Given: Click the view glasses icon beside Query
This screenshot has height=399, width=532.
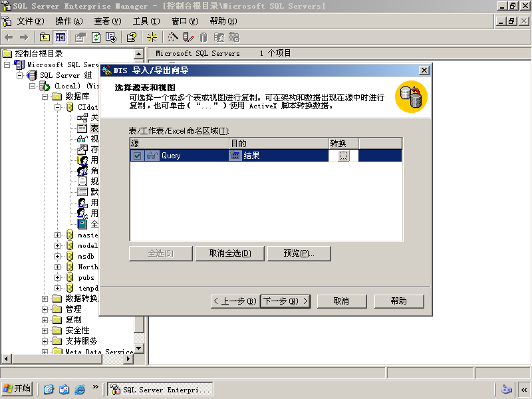Looking at the screenshot, I should (152, 156).
